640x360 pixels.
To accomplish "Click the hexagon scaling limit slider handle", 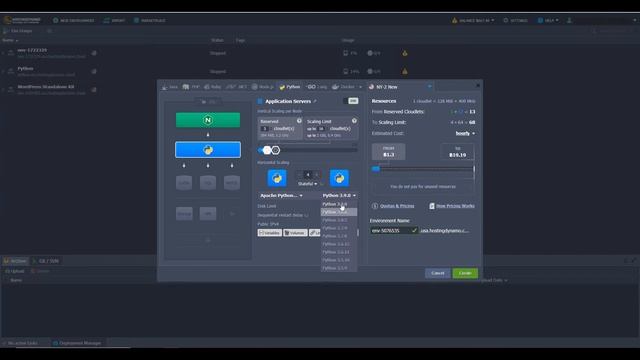I will 276,150.
